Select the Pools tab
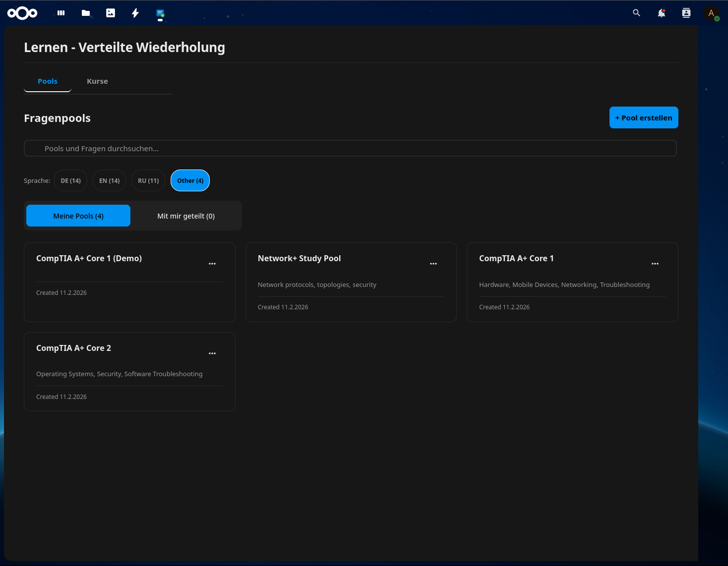The image size is (728, 566). click(x=47, y=81)
